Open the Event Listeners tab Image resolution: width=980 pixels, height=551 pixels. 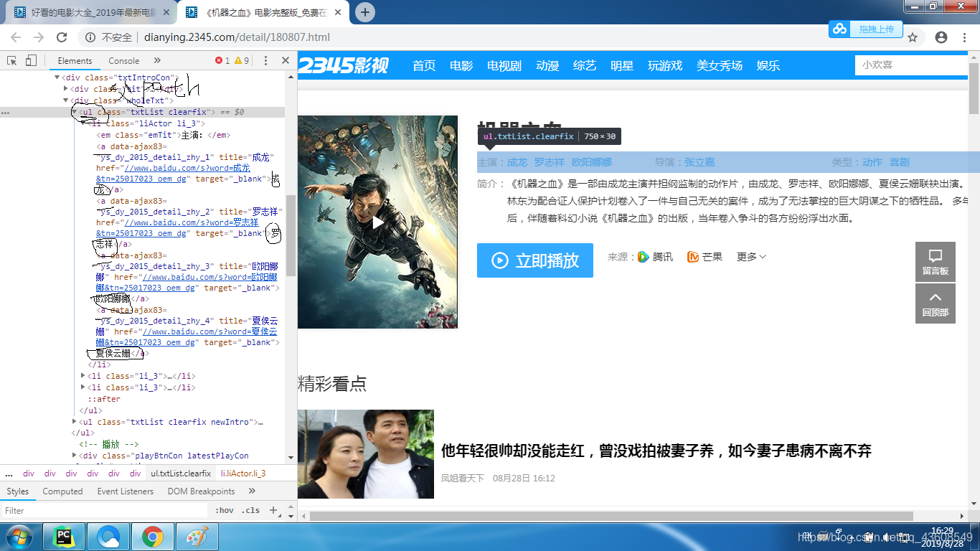click(x=126, y=491)
